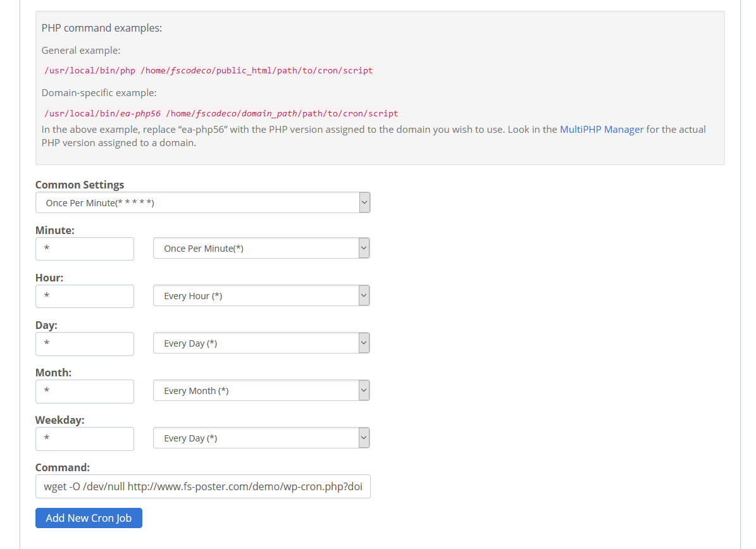Open the Every Month (*) dropdown
The height and width of the screenshot is (549, 756).
pos(261,390)
